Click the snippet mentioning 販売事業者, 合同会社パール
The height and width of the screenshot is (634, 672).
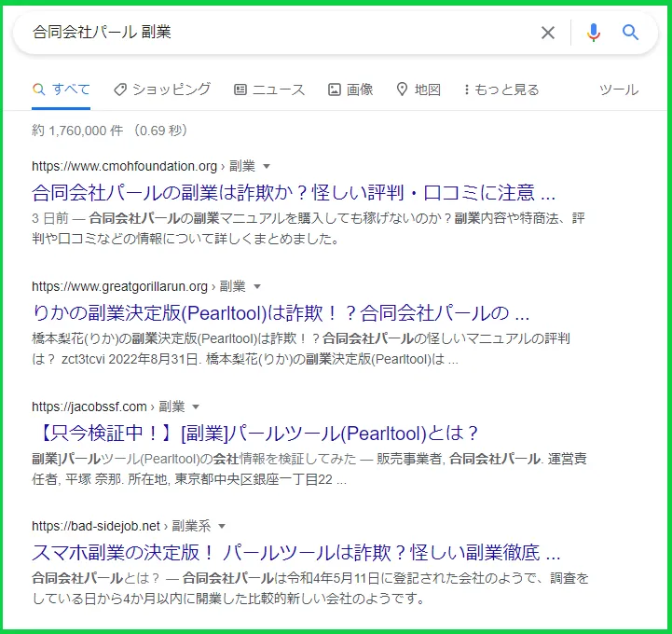point(309,469)
